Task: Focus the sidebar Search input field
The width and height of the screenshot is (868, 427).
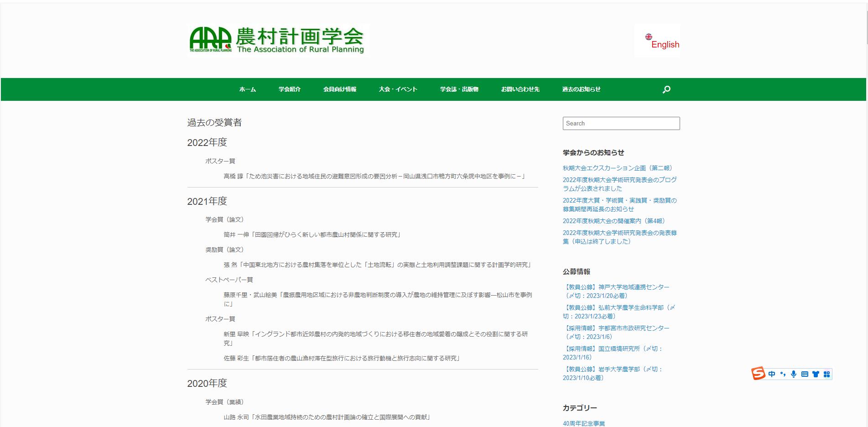Action: coord(621,123)
